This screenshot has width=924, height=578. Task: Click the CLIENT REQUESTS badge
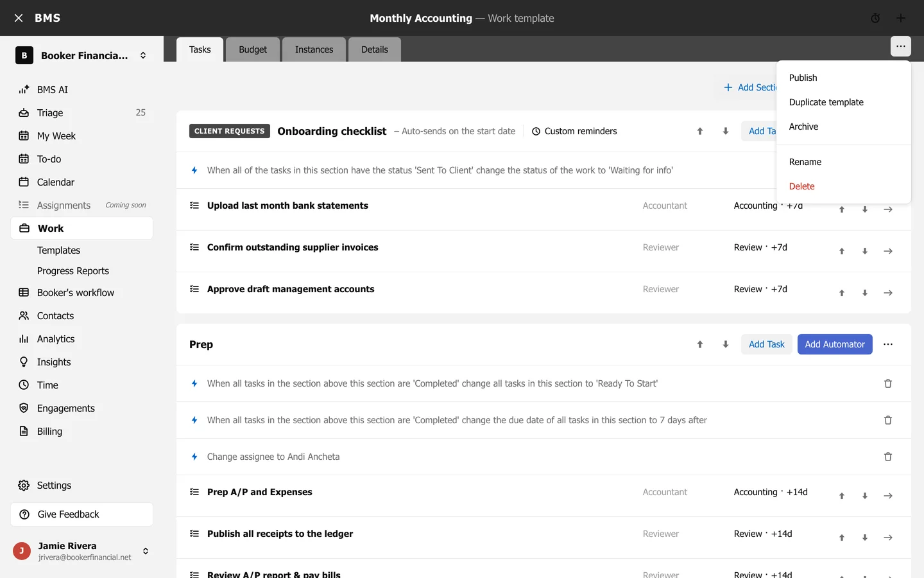coord(230,131)
